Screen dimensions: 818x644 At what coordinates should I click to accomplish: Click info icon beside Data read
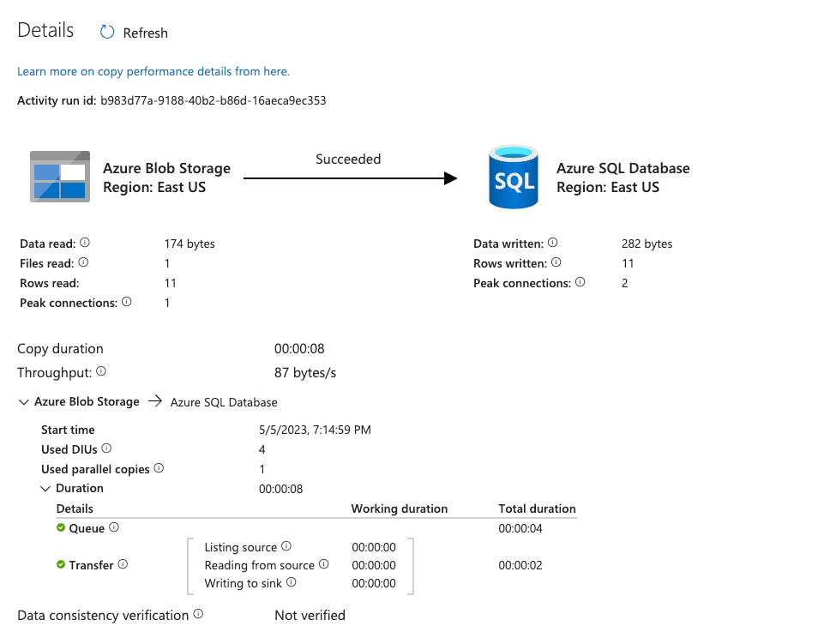click(85, 244)
